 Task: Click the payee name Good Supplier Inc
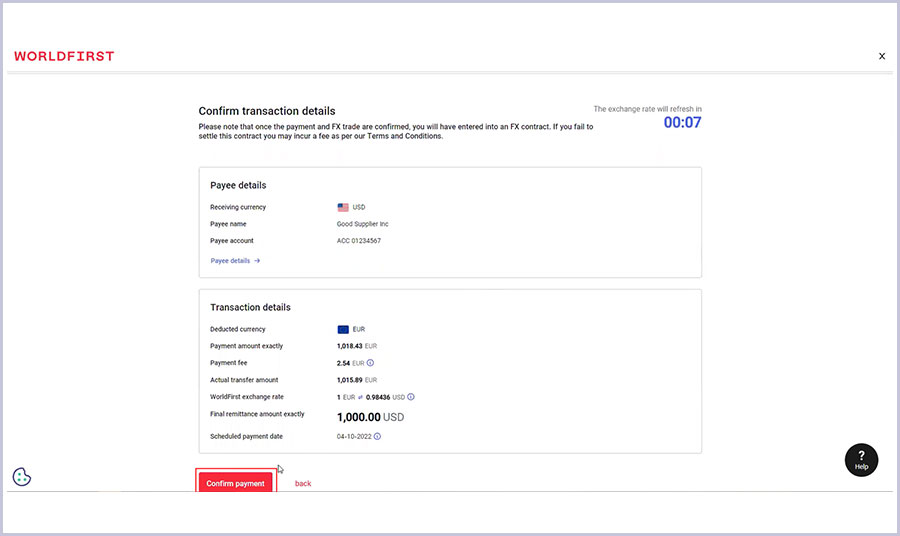pos(362,224)
